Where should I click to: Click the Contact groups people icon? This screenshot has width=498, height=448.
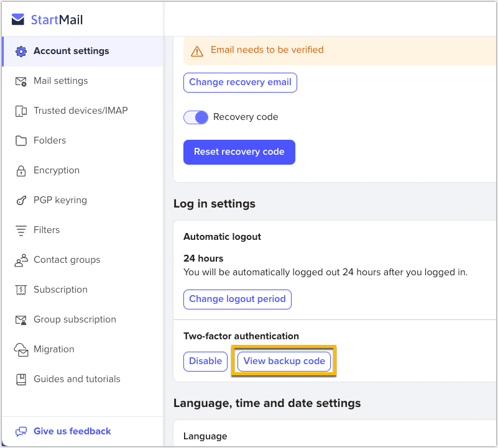tap(21, 260)
